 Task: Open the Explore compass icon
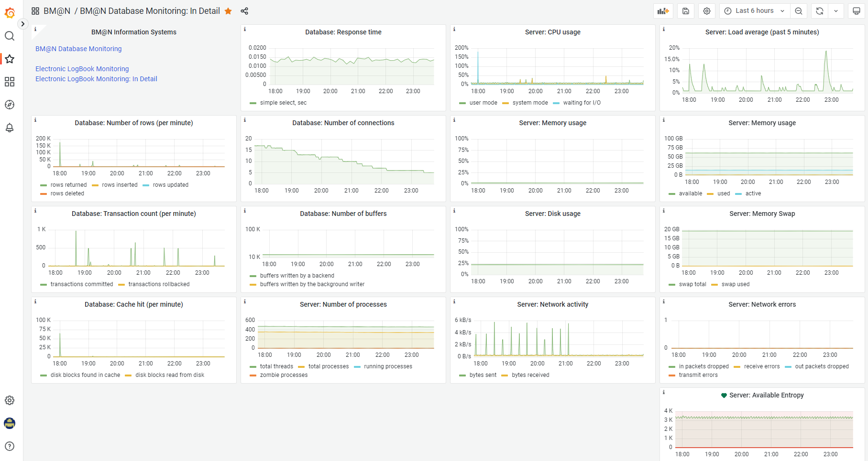(10, 105)
